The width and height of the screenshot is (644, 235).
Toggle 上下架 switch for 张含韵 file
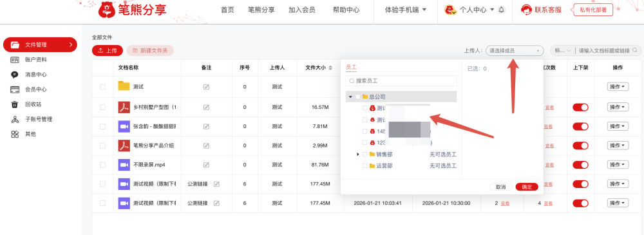pyautogui.click(x=580, y=127)
